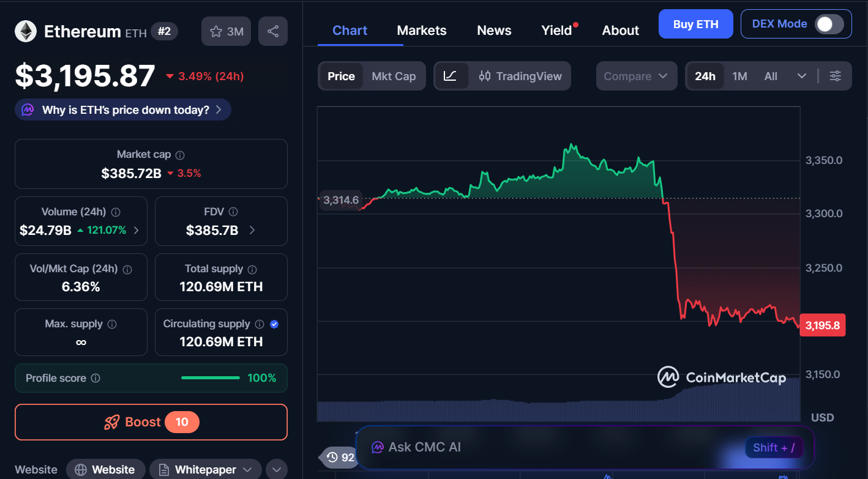Click the share icon next to the watchlist star
Viewport: 868px width, 479px height.
[273, 31]
